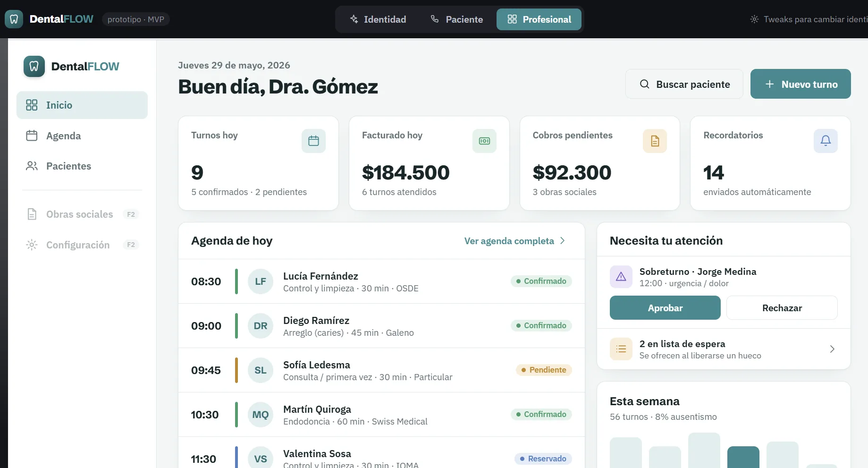Screen dimensions: 868x468
Task: Click the chevron beside Ver agenda completa
Action: (562, 241)
